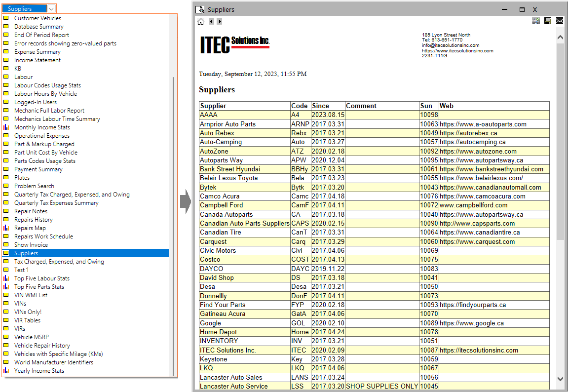This screenshot has width=568, height=392.
Task: Select the Income Statement report
Action: (37, 60)
